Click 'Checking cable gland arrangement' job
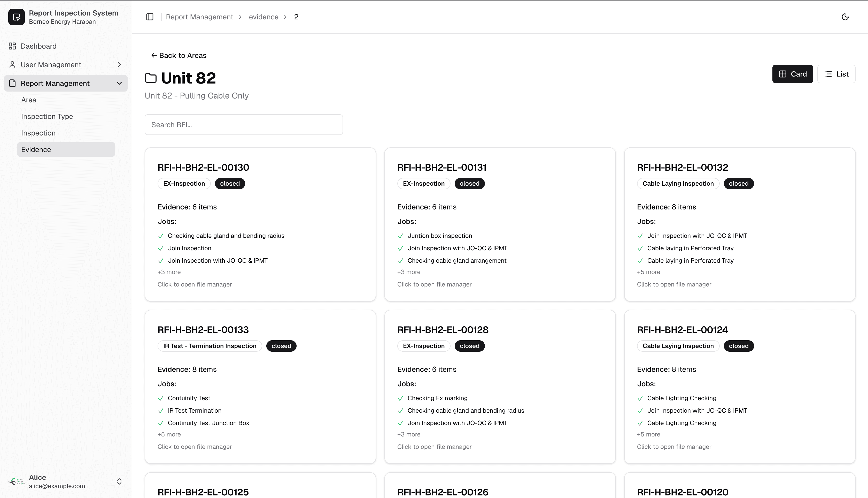The height and width of the screenshot is (498, 868). [457, 261]
